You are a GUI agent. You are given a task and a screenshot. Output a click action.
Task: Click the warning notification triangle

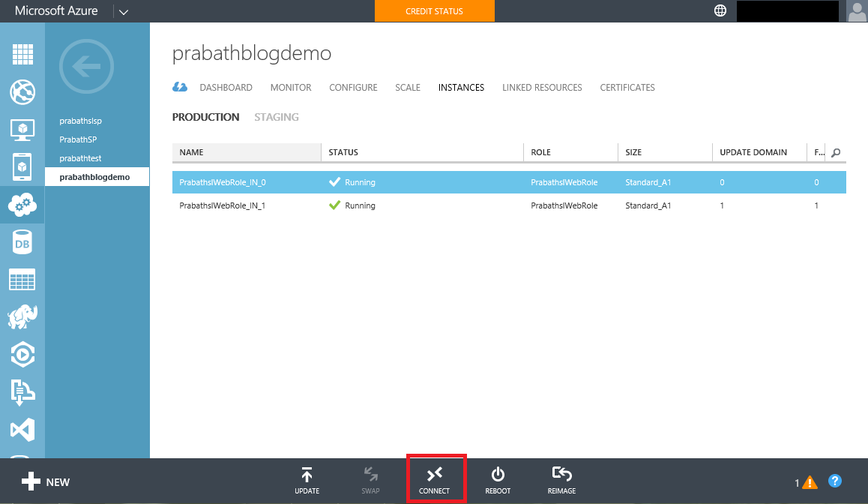810,482
